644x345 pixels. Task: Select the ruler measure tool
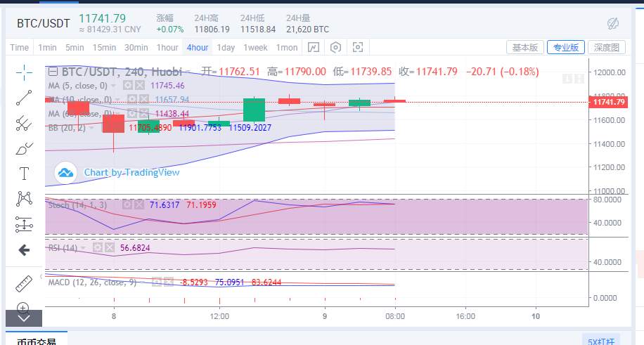tap(24, 284)
